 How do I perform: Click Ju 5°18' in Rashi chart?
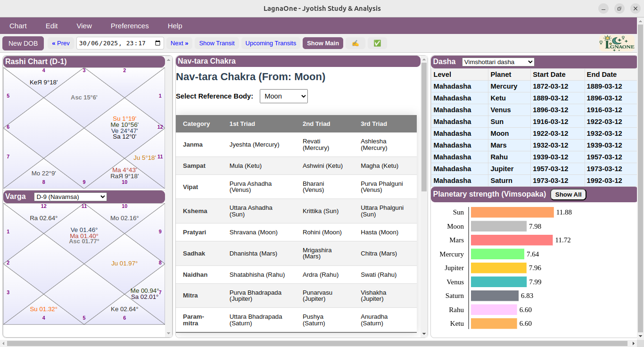[x=144, y=158]
